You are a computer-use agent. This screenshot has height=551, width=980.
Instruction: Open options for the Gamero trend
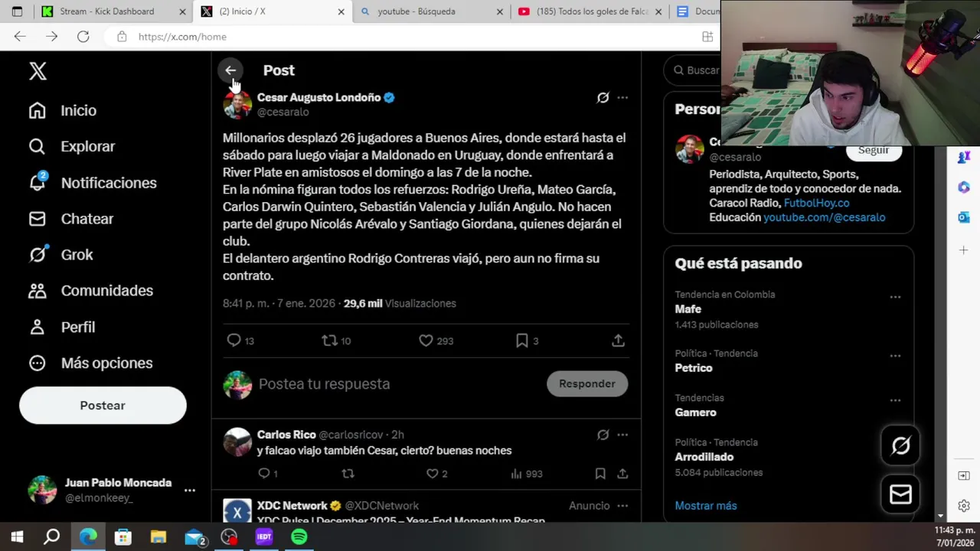tap(895, 400)
